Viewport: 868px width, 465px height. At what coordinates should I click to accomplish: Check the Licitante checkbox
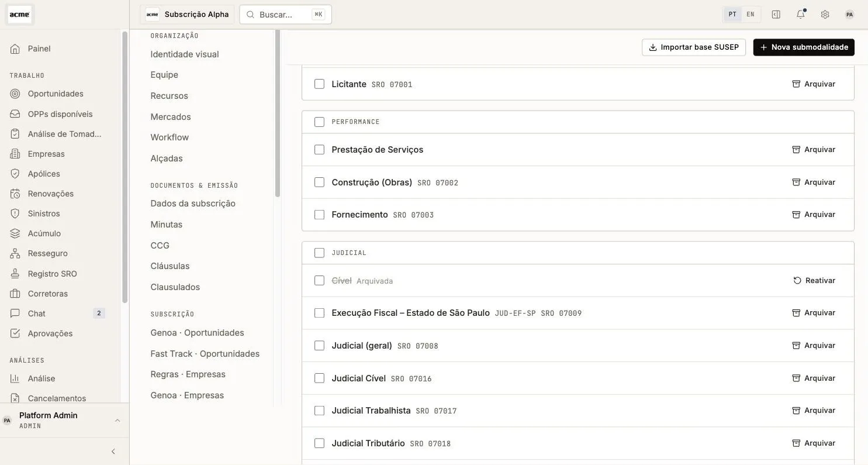click(319, 84)
